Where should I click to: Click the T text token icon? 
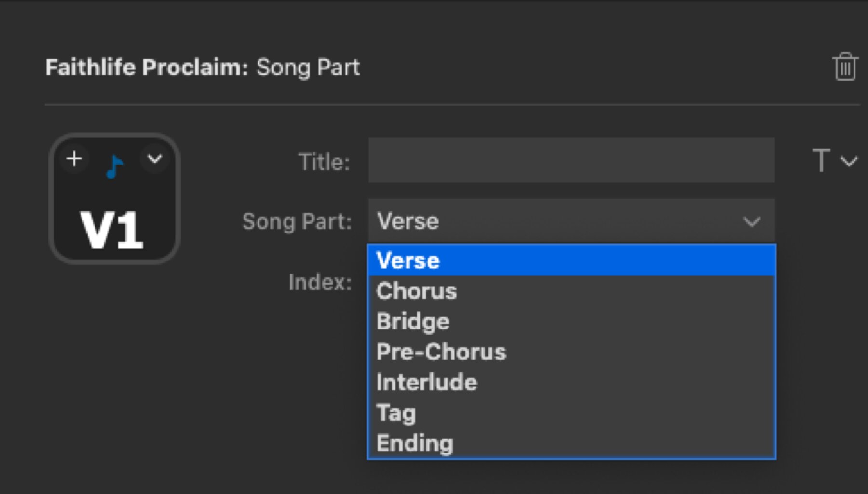pyautogui.click(x=821, y=160)
